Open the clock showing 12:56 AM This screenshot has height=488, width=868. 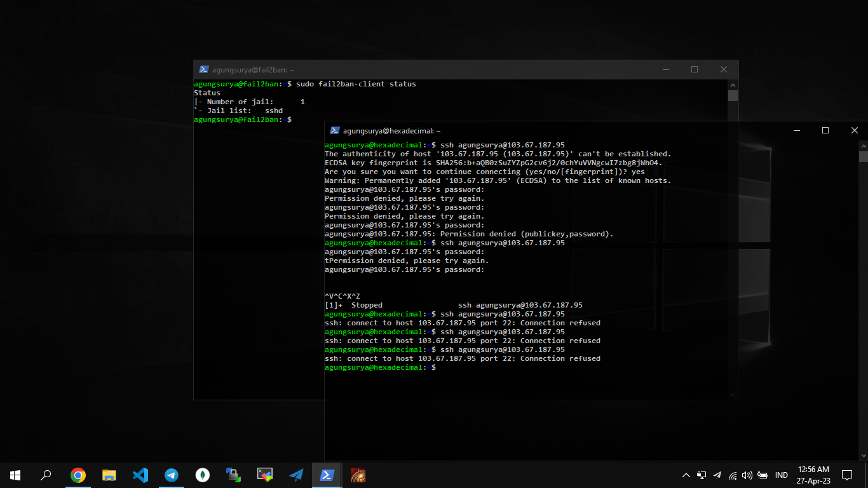813,475
